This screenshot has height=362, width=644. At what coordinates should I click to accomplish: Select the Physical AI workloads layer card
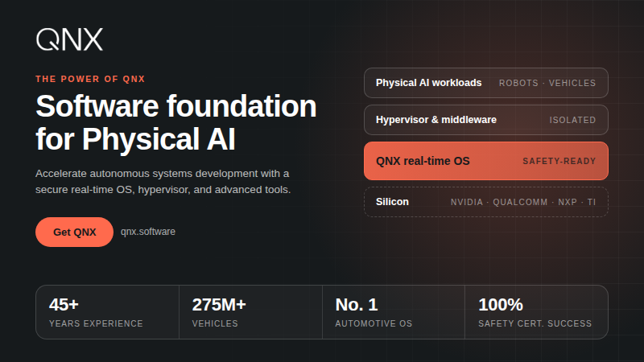(x=486, y=83)
